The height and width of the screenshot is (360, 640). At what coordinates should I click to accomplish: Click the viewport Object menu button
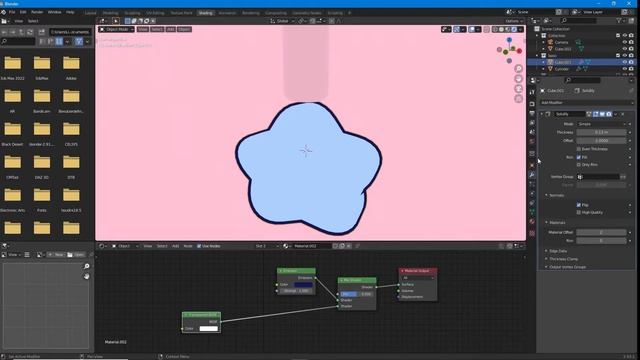point(184,29)
